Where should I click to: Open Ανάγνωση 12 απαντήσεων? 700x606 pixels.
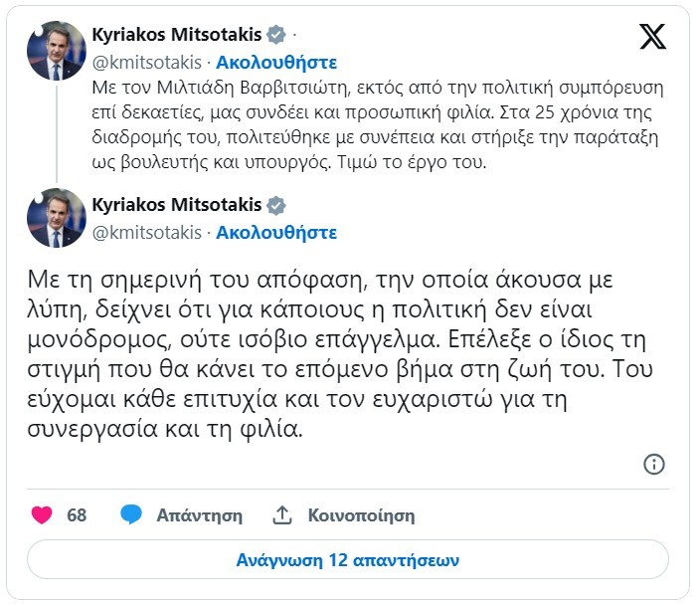(x=347, y=559)
